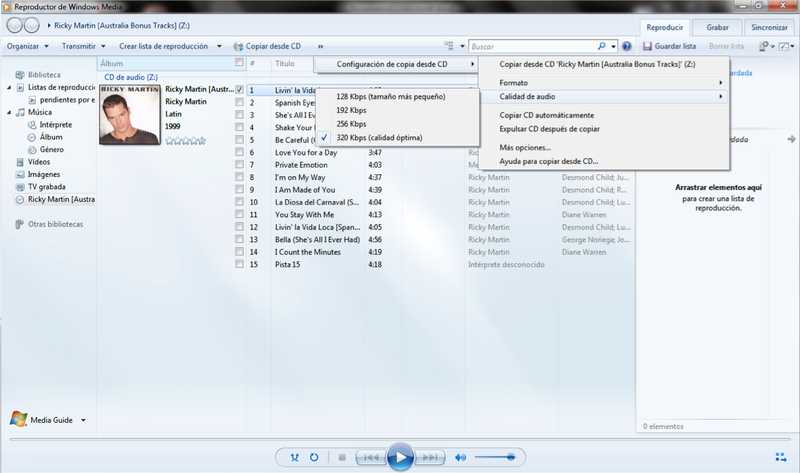The width and height of the screenshot is (800, 473).
Task: Switch to Now Playing mode icon
Action: (781, 457)
